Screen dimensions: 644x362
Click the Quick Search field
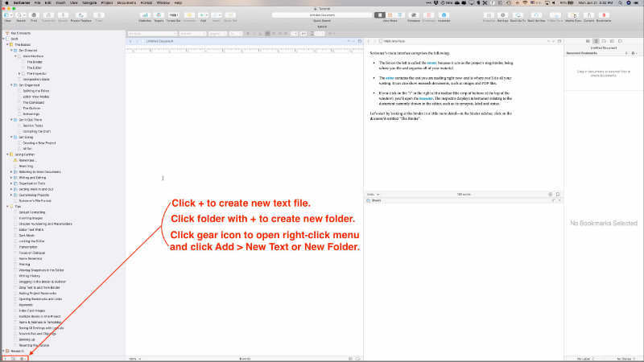click(x=322, y=15)
